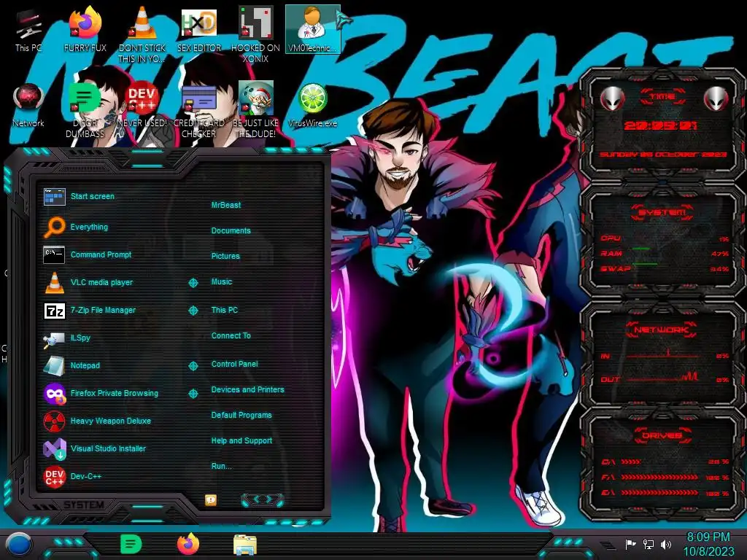Expand 7-Zip File Manager jump list arrow

(193, 311)
